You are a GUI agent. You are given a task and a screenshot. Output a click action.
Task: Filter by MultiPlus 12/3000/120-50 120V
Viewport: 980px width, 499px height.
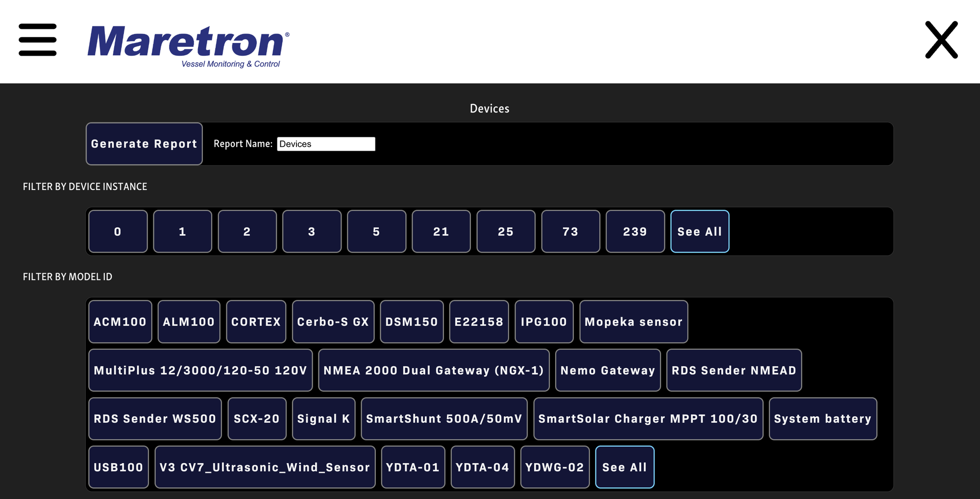pyautogui.click(x=201, y=370)
